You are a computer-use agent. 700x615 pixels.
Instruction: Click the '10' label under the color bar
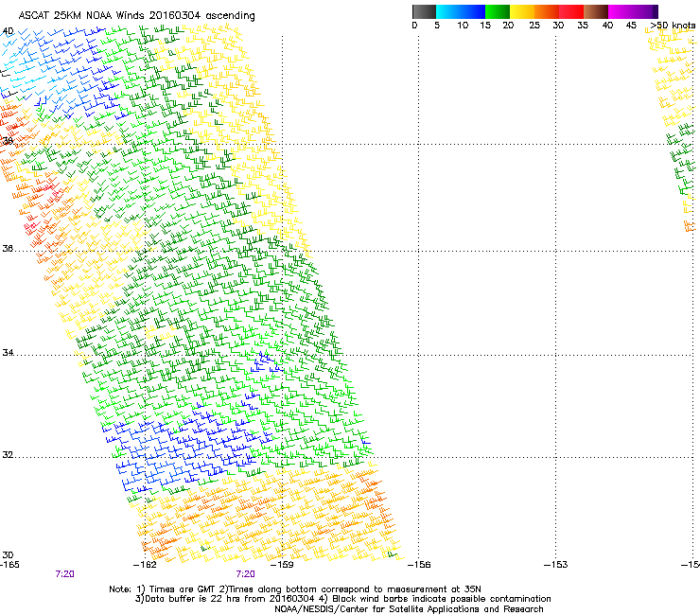coord(463,26)
